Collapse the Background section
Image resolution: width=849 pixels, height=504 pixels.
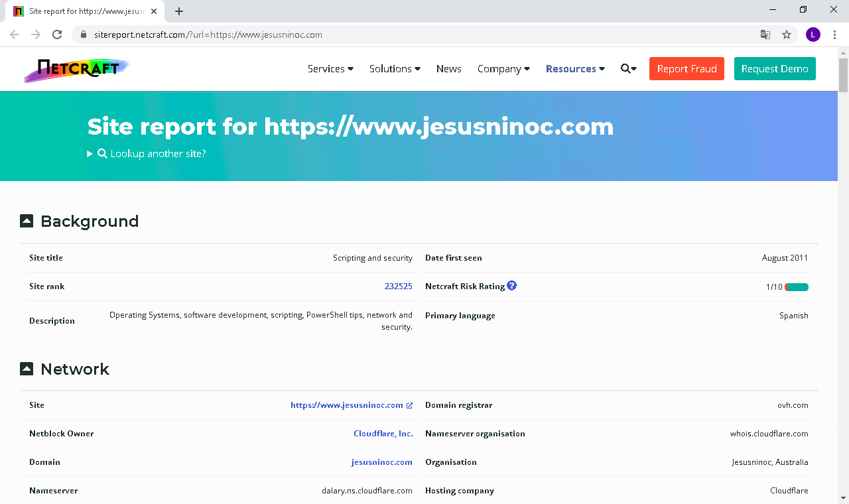click(27, 221)
